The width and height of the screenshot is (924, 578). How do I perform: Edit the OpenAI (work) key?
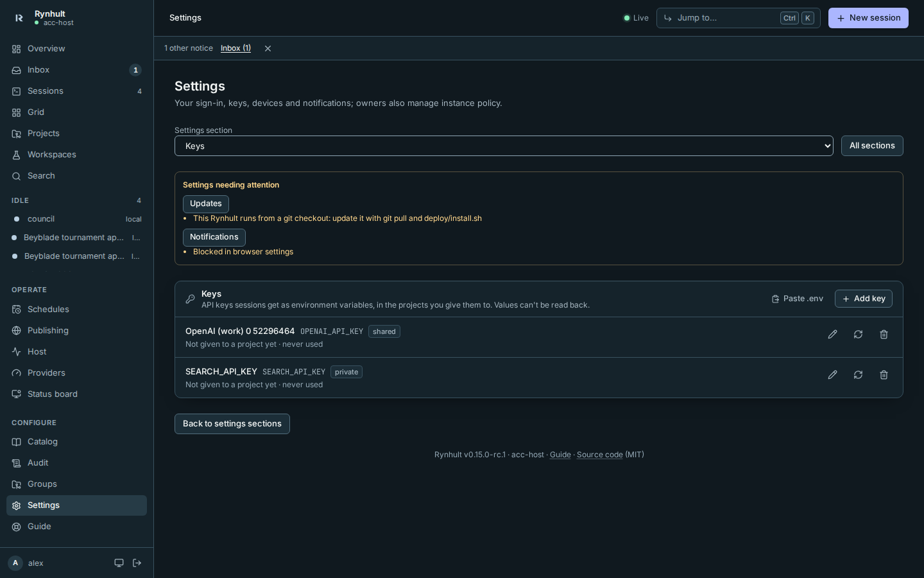(832, 335)
